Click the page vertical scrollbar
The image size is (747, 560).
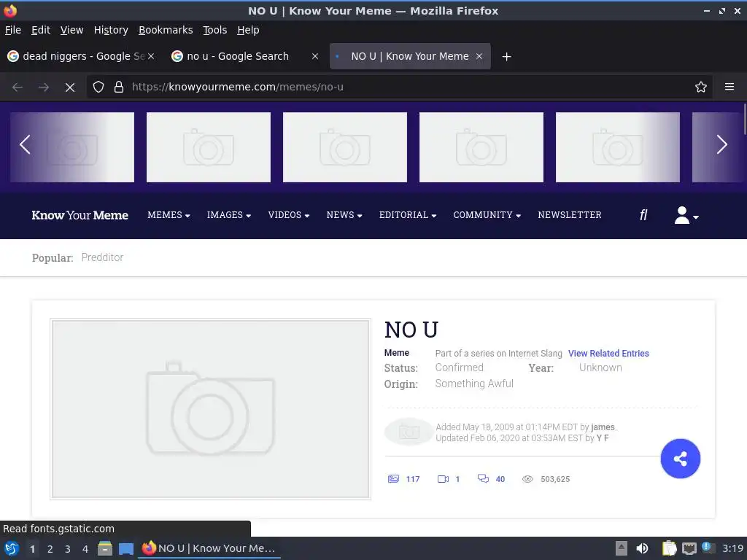[743, 119]
